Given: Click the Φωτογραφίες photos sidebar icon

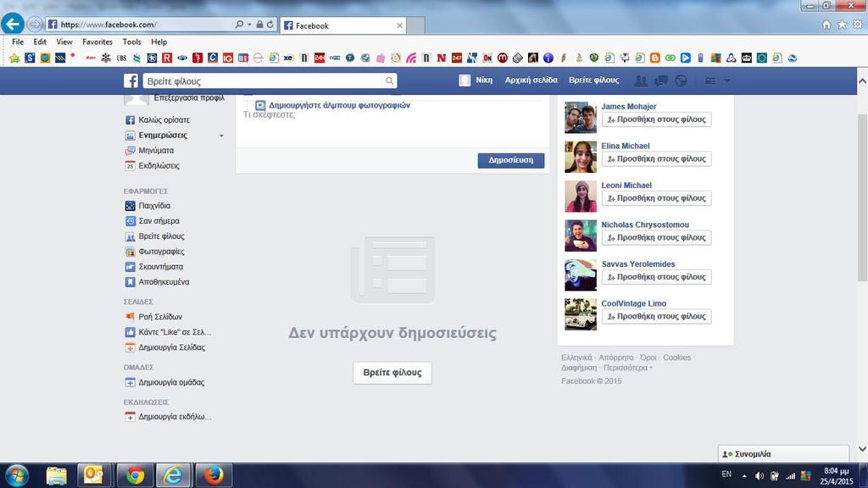Looking at the screenshot, I should click(x=130, y=252).
